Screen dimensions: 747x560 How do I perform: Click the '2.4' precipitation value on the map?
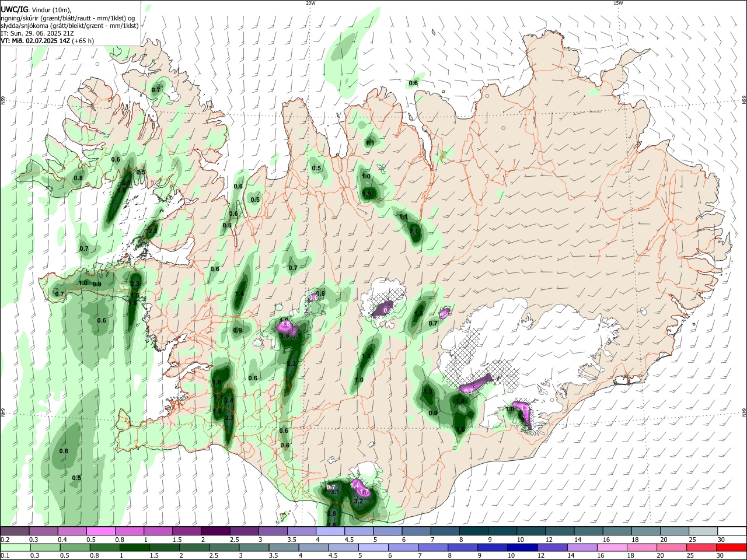click(x=229, y=400)
